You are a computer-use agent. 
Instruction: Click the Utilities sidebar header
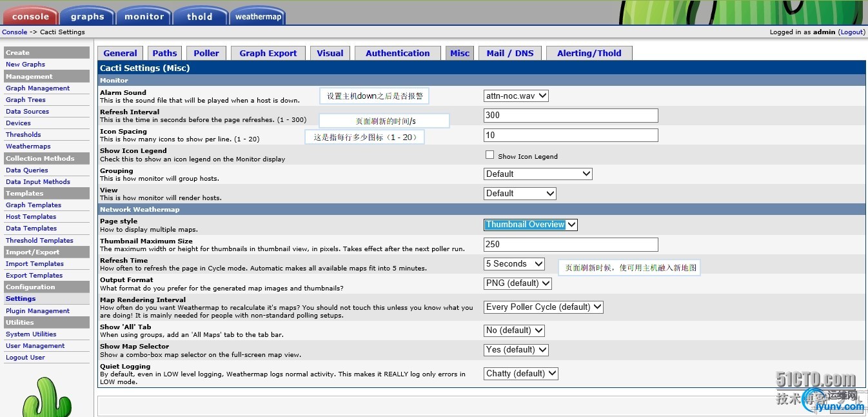click(x=46, y=323)
